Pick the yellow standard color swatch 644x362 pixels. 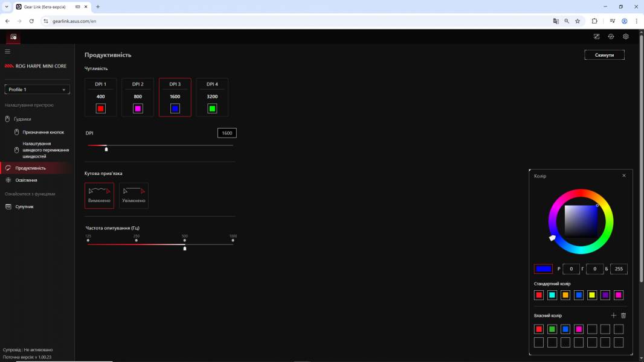(592, 295)
